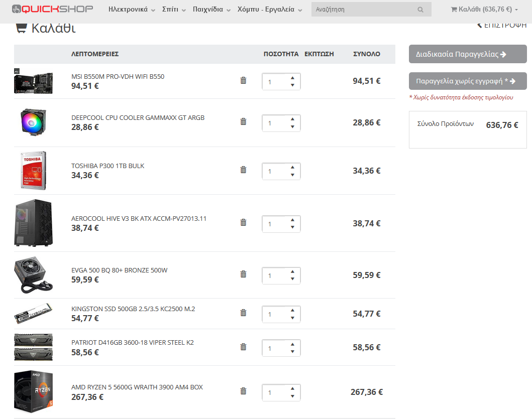Click the search magnifier icon
Image resolution: width=532 pixels, height=419 pixels.
420,10
